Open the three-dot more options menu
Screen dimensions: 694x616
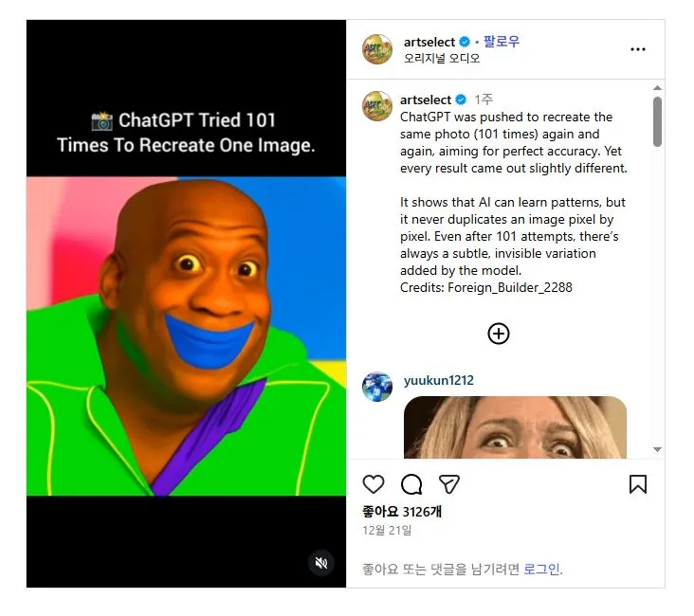pyautogui.click(x=638, y=49)
